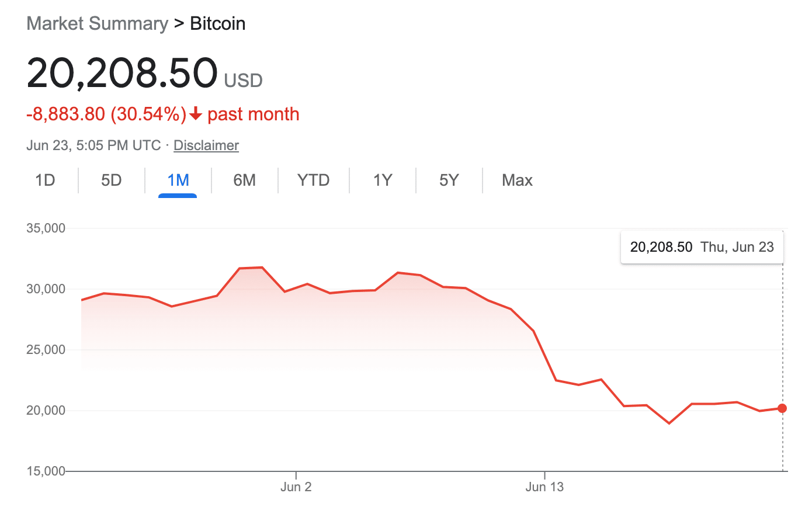Viewport: 812px width, 507px height.
Task: Click the 20,208.50 USD price heading
Action: (123, 75)
